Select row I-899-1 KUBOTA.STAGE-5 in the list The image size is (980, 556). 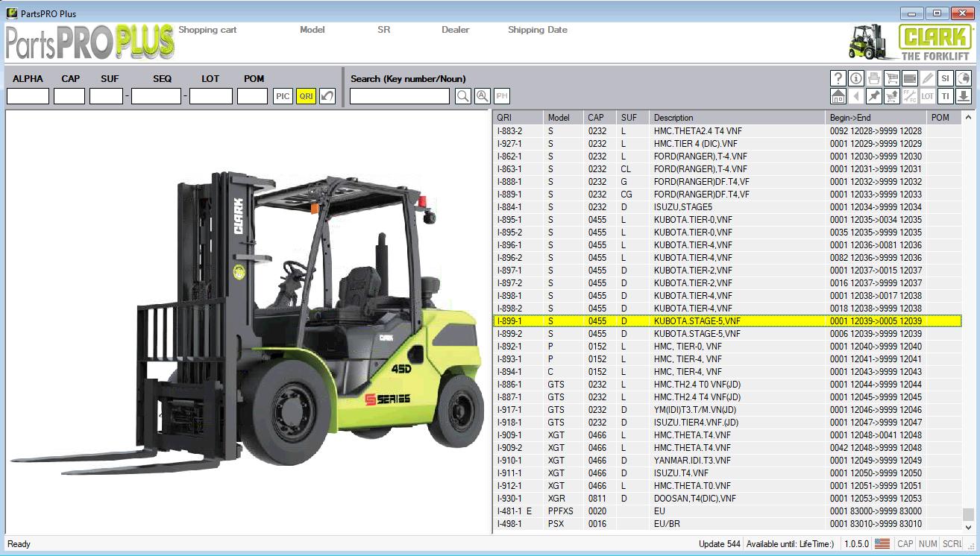(671, 320)
